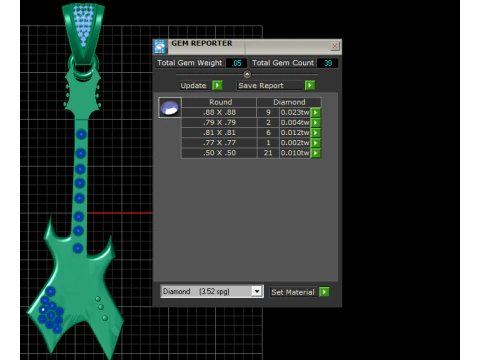Open the Diamond material dropdown arrow
480x360 pixels.
click(x=257, y=291)
